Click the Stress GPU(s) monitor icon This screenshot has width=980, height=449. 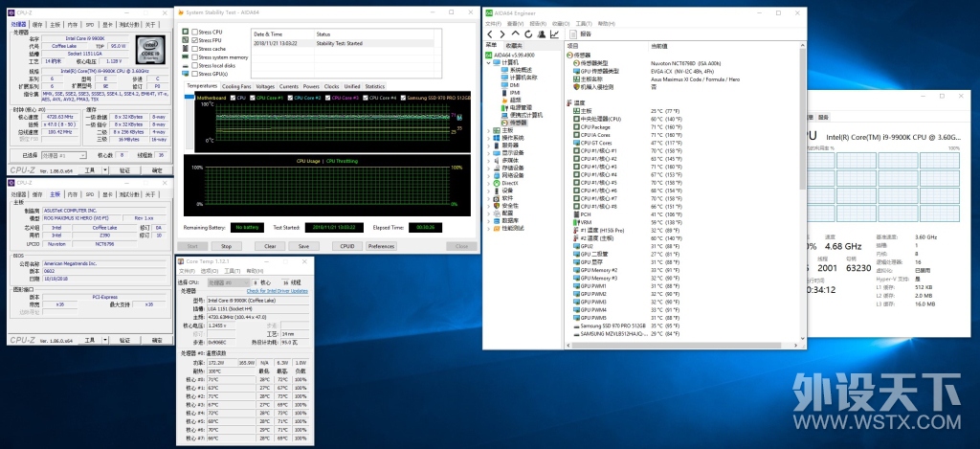[x=185, y=74]
